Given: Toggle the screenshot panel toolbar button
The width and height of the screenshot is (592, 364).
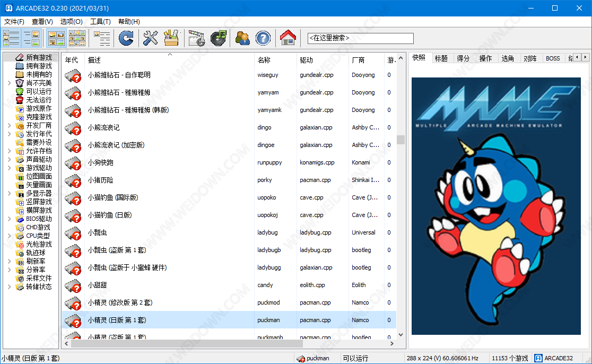Looking at the screenshot, I should (x=31, y=38).
